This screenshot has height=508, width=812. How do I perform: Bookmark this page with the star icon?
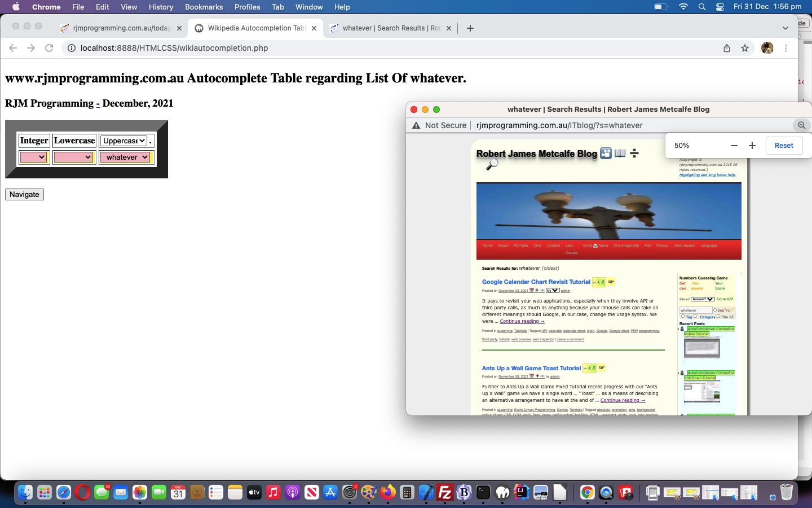[x=745, y=48]
